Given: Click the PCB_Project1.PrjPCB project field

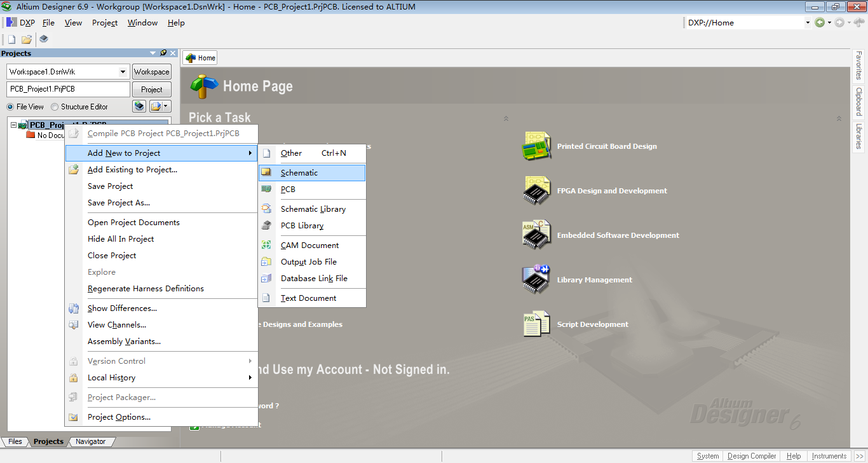Looking at the screenshot, I should tap(68, 89).
